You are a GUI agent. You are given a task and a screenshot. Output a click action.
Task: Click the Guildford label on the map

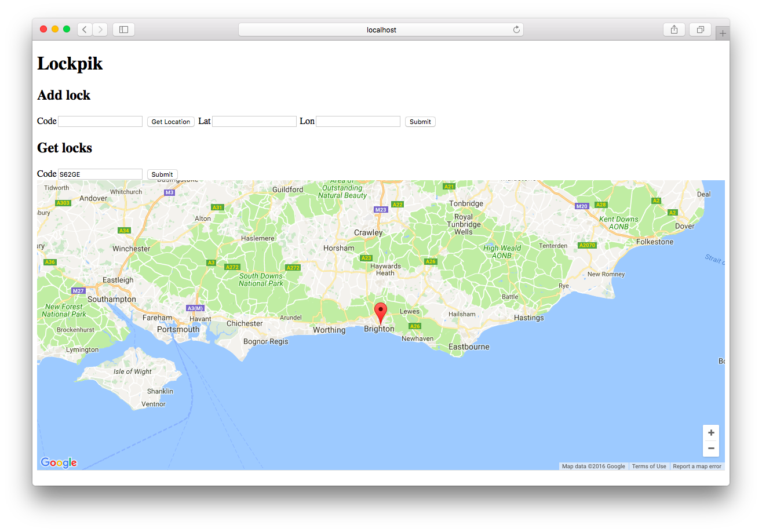(x=287, y=190)
